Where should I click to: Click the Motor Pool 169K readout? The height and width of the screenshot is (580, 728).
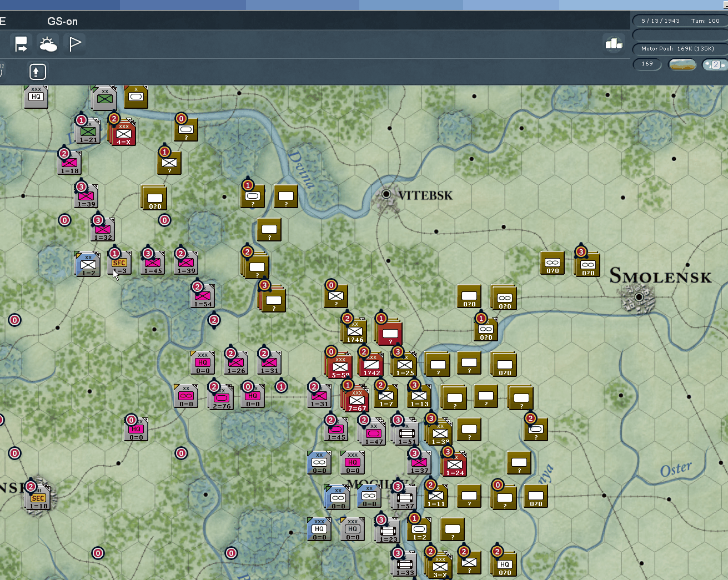tap(680, 49)
